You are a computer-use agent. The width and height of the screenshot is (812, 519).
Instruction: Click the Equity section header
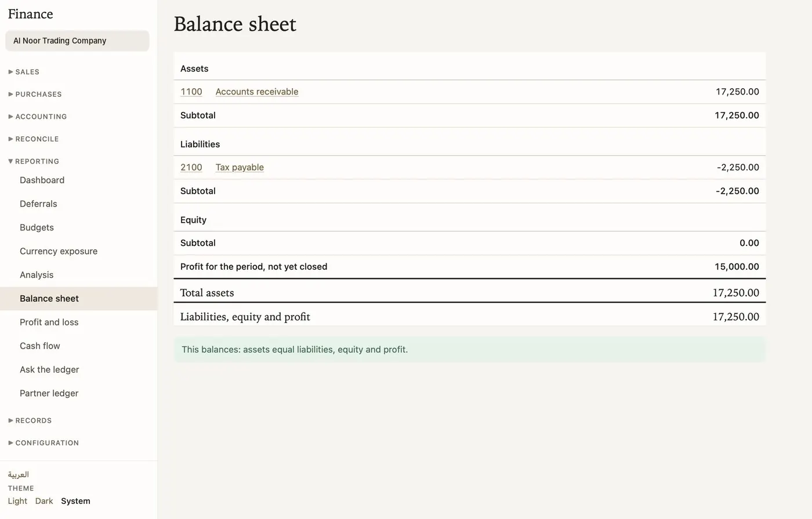point(193,220)
